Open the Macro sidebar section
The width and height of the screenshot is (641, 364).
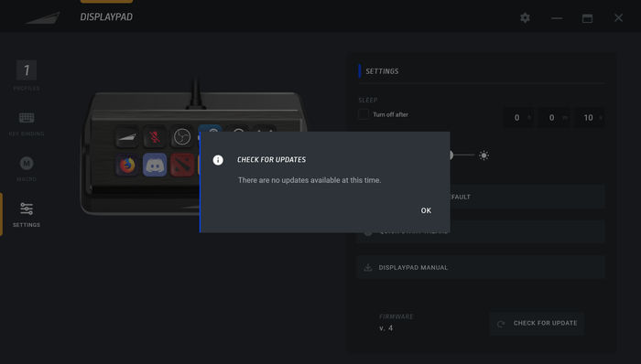click(x=27, y=169)
